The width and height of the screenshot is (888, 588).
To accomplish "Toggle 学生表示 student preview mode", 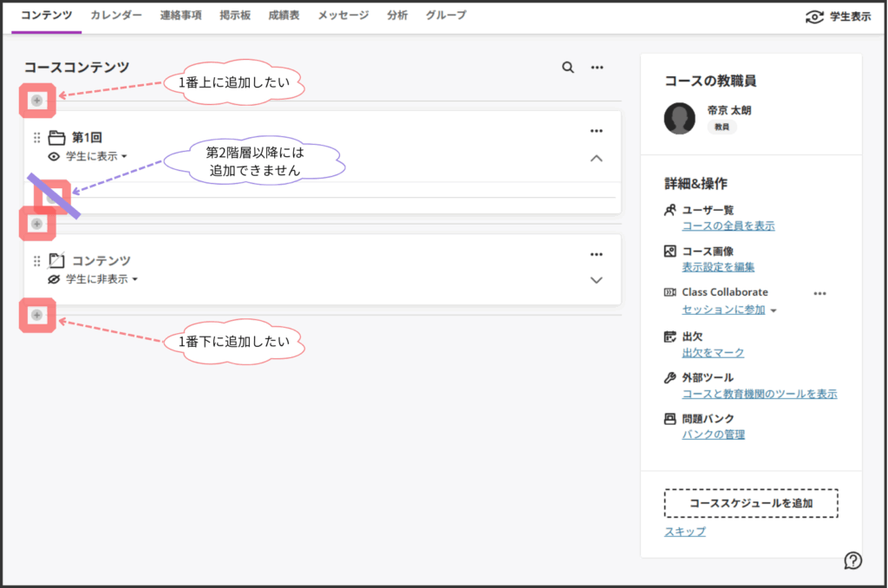I will 838,16.
